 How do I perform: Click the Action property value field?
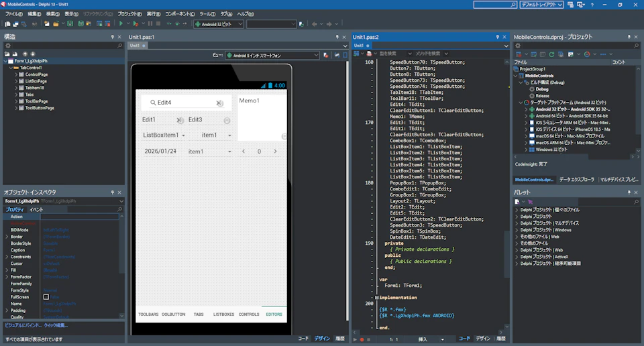click(79, 217)
